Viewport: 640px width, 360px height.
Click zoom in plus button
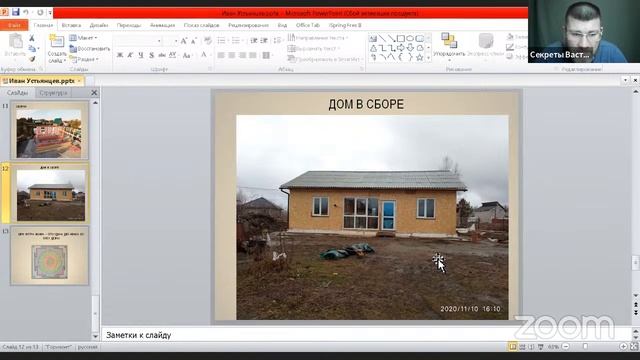click(623, 347)
